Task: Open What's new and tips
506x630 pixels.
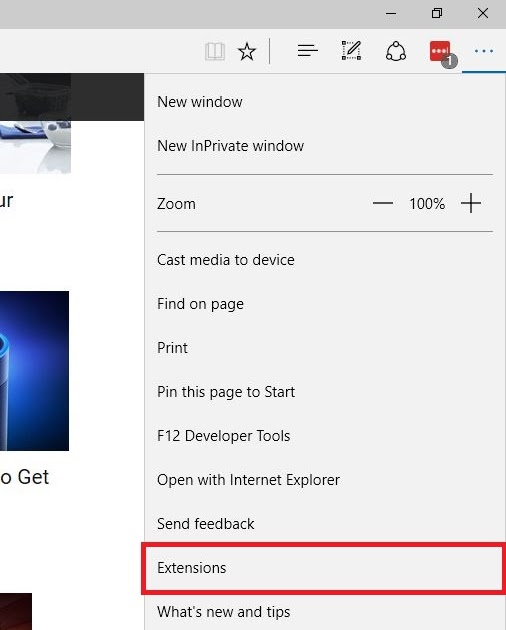Action: pyautogui.click(x=325, y=612)
